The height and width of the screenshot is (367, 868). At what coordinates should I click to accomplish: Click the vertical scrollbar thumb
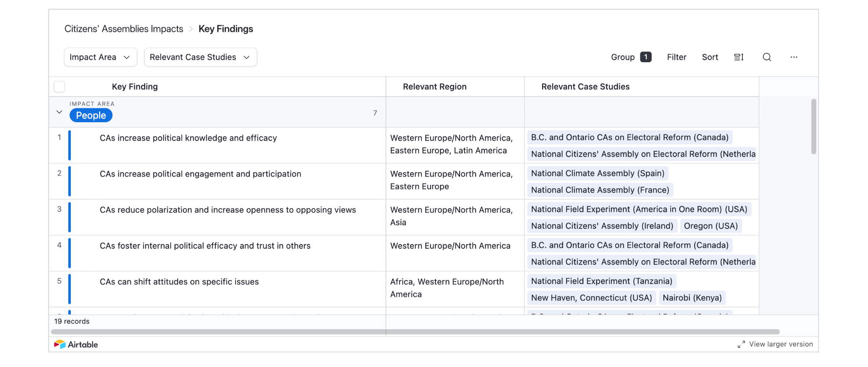tap(813, 126)
